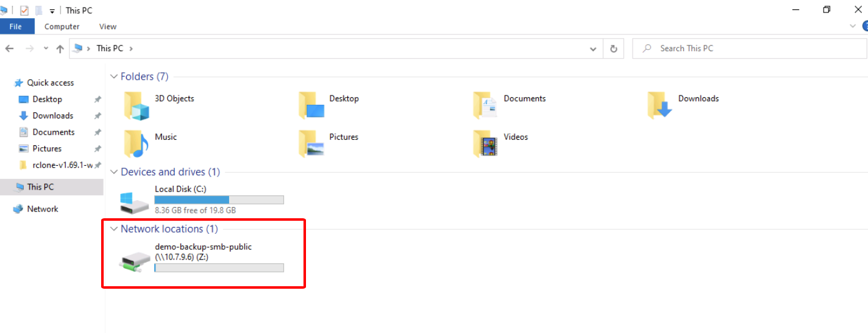Switch to the View ribbon tab

[107, 27]
